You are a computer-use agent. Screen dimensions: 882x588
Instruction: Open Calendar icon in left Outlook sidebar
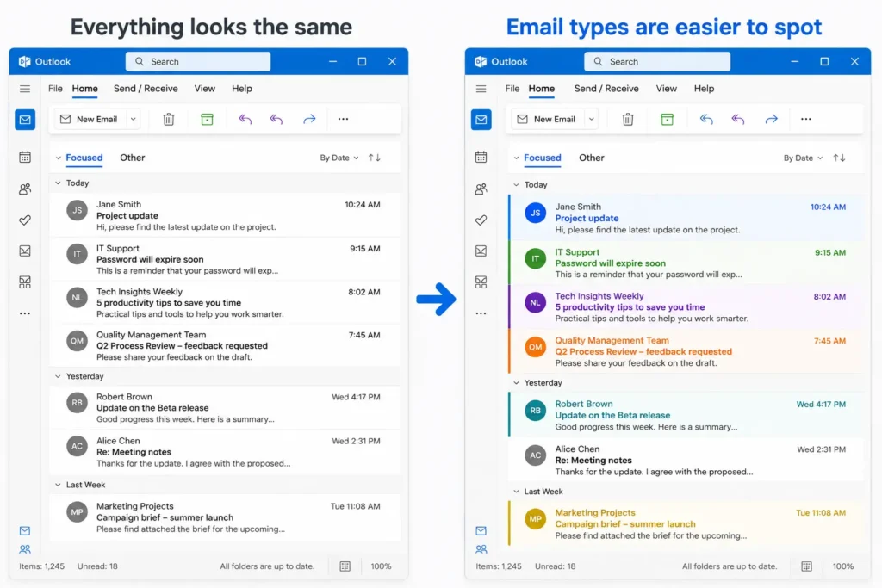point(25,157)
